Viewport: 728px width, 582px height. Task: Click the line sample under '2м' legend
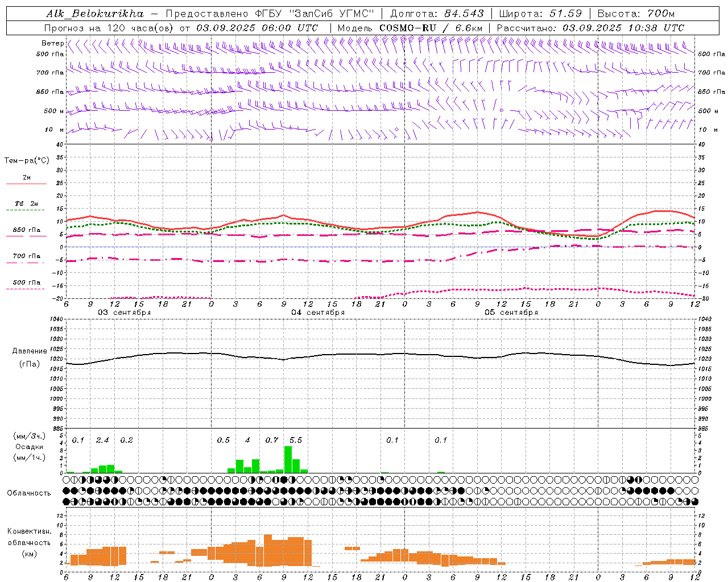coord(26,184)
